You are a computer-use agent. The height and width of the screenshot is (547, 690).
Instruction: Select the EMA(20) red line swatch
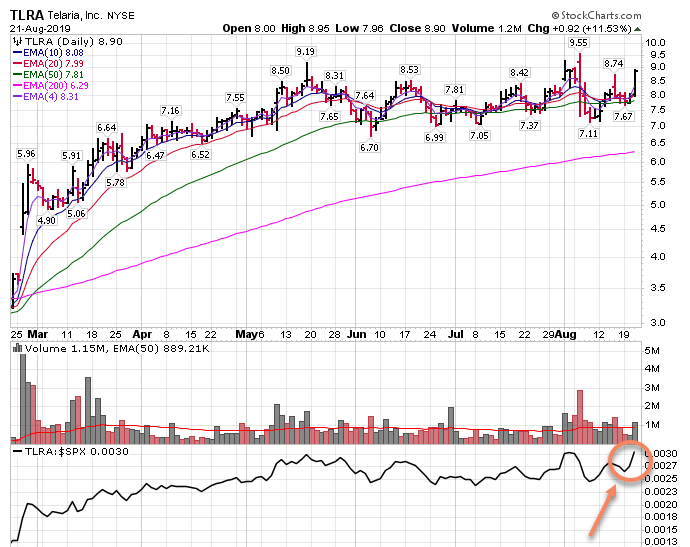pyautogui.click(x=18, y=63)
